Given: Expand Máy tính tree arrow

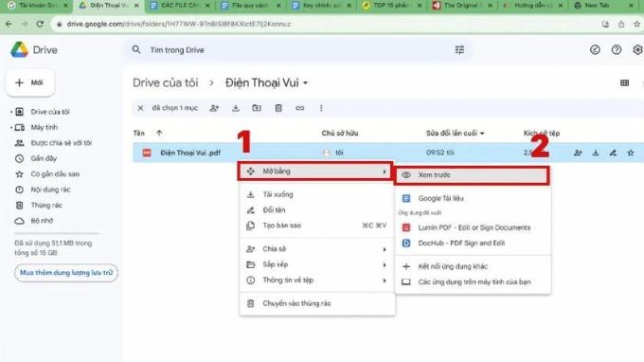Looking at the screenshot, I should [11, 127].
